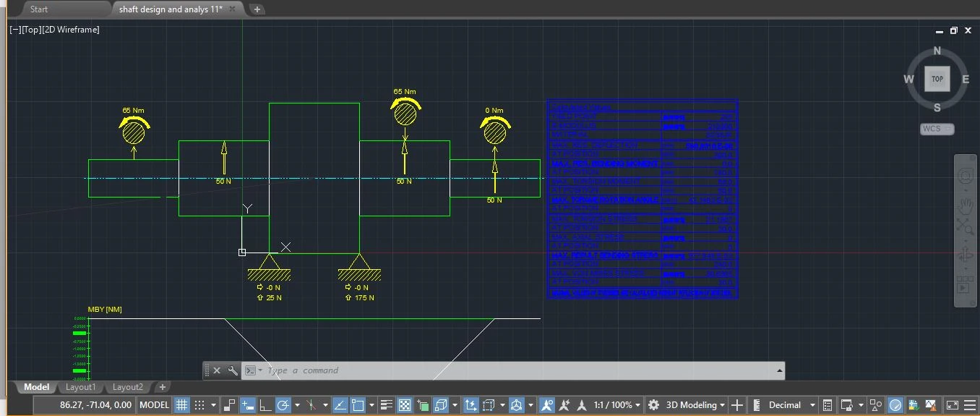Open gizmo type dropdown arrow
Screen dimensions: 980x416
530,405
